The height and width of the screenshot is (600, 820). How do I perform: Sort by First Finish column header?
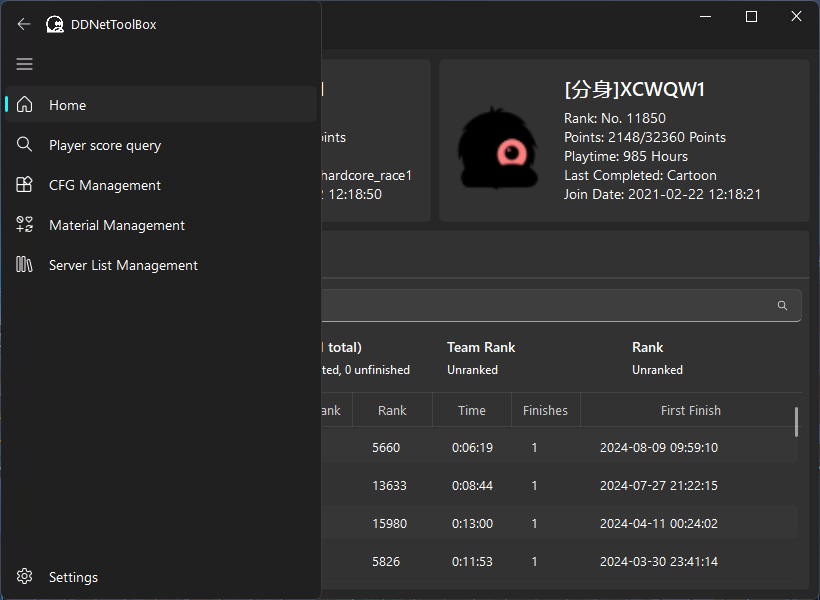690,411
